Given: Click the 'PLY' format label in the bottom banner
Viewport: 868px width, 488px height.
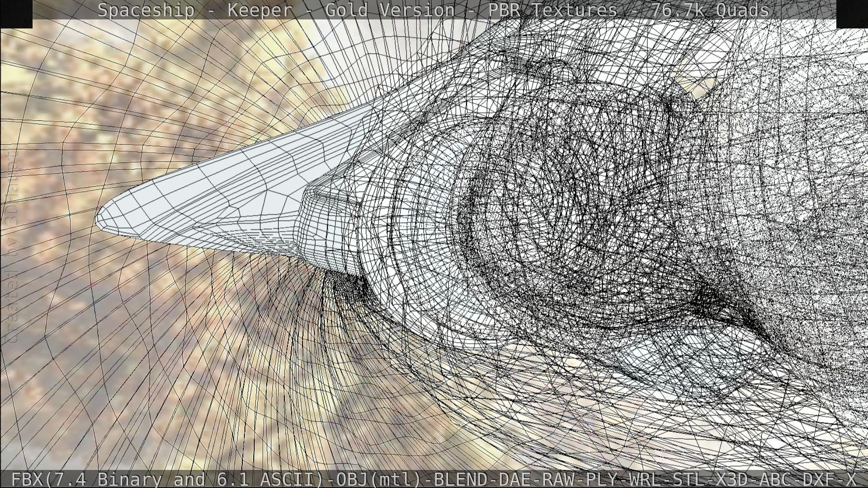Looking at the screenshot, I should [602, 479].
